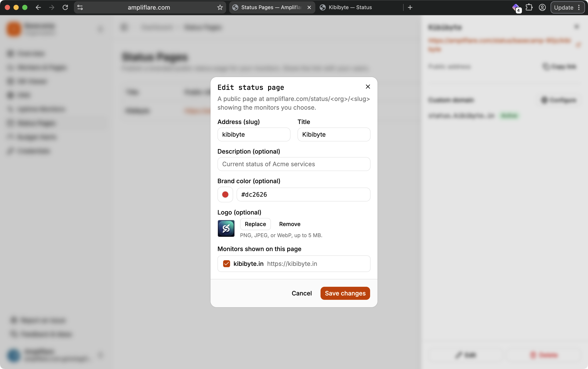Viewport: 588px width, 369px height.
Task: Open the Extensions puzzle menu
Action: pyautogui.click(x=529, y=7)
